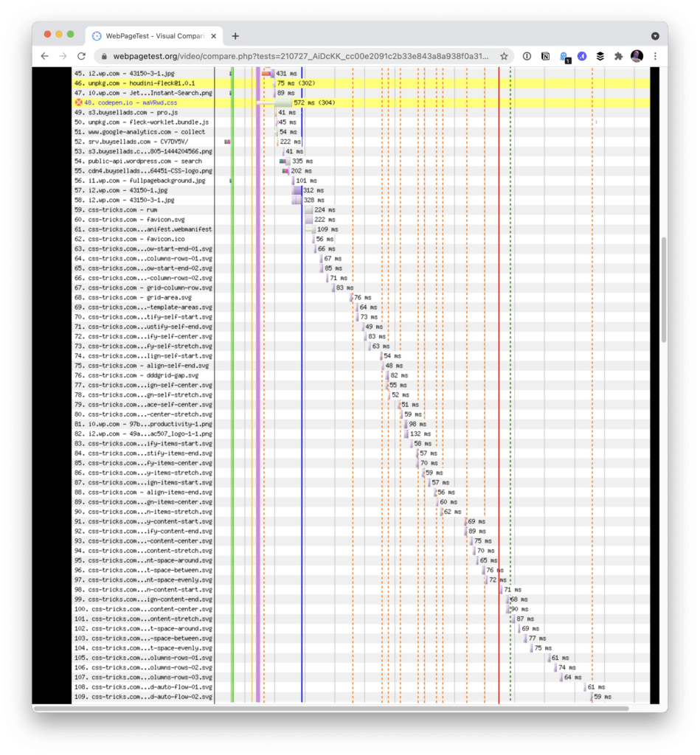
Task: Click the 75 ms (302) timing label
Action: pyautogui.click(x=297, y=83)
